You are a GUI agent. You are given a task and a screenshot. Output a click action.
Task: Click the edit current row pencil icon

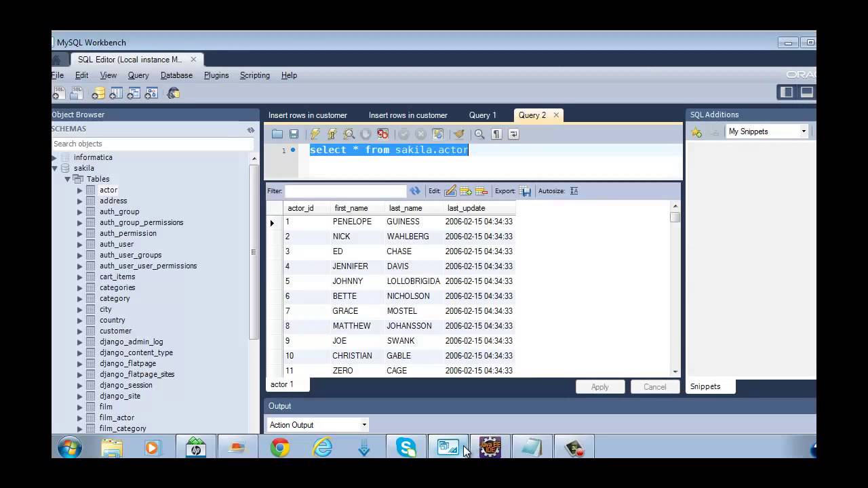(450, 191)
